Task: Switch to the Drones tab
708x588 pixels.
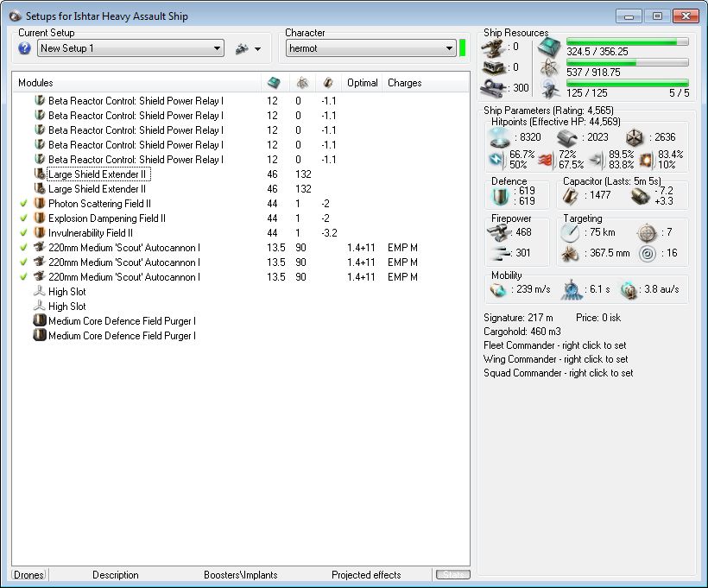Action: 28,575
